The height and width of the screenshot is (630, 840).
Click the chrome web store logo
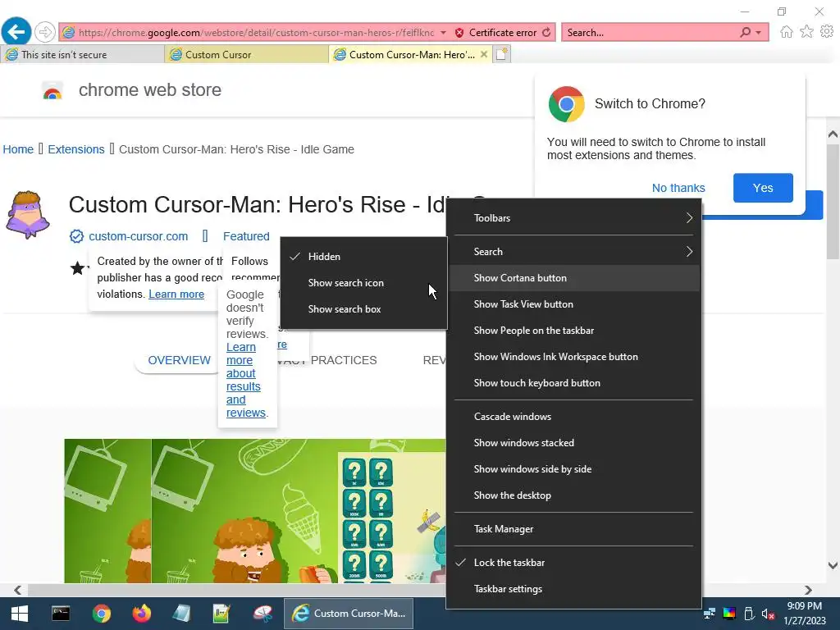point(52,90)
